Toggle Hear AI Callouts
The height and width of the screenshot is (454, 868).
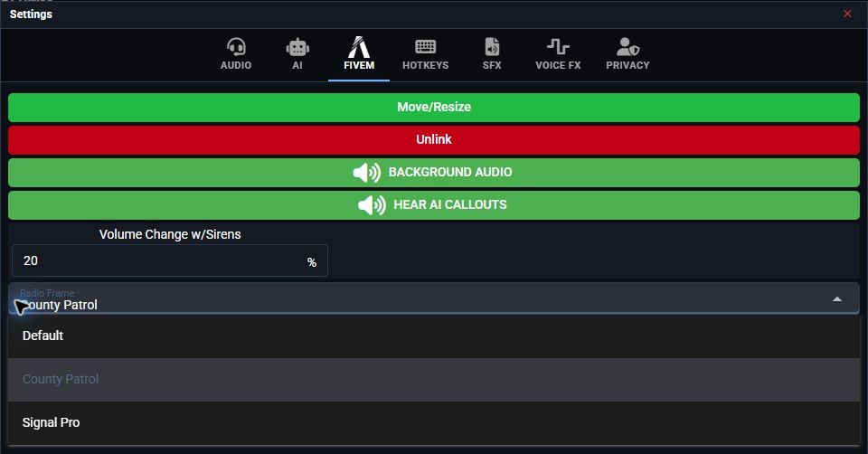433,205
